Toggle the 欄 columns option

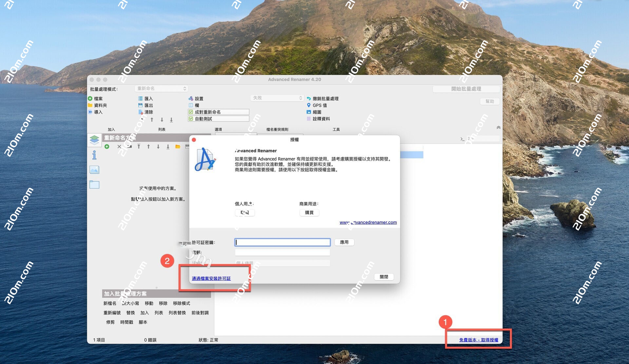click(x=191, y=105)
